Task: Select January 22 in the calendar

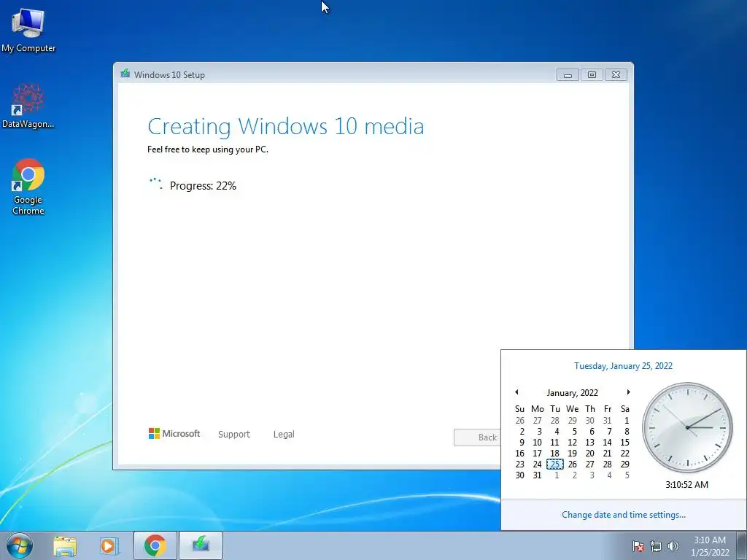Action: [625, 454]
